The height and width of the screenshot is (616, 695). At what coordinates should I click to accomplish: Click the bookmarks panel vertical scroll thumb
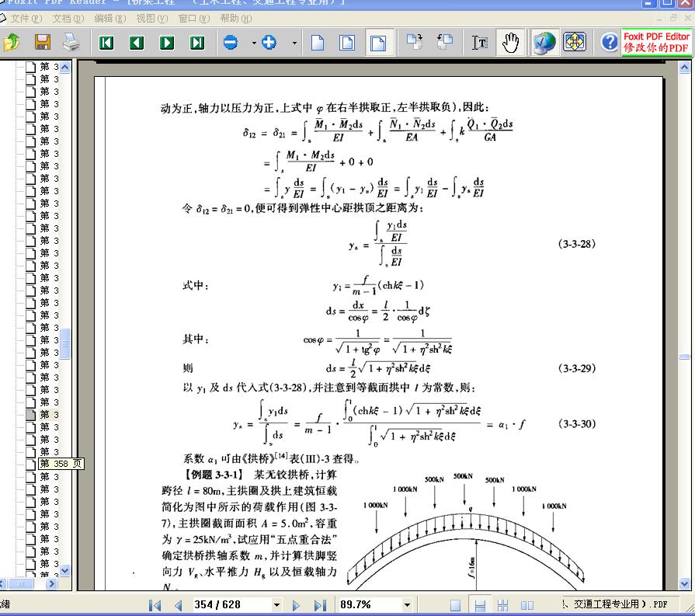[x=65, y=343]
